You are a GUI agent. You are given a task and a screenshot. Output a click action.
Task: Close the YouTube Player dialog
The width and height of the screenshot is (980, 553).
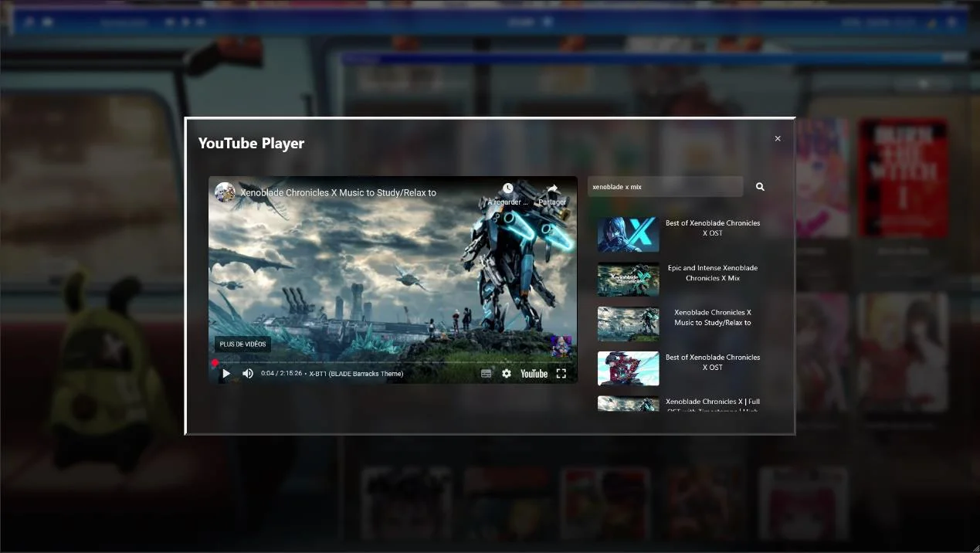(778, 139)
